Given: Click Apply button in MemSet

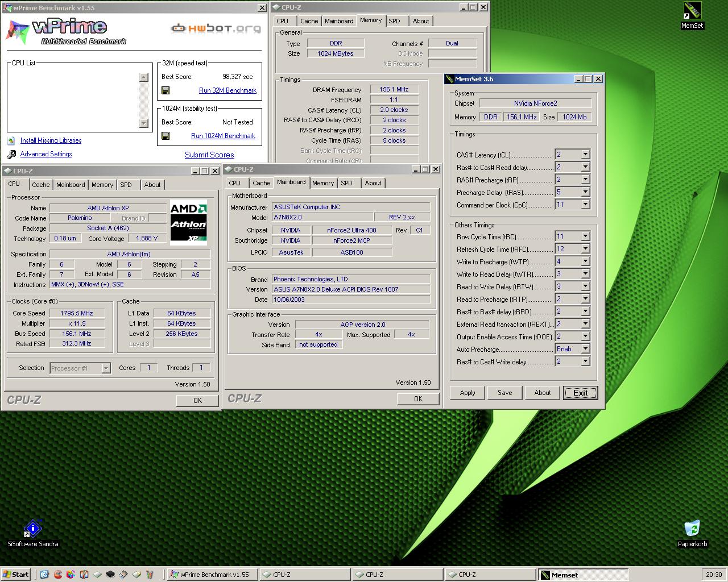Looking at the screenshot, I should (x=468, y=393).
